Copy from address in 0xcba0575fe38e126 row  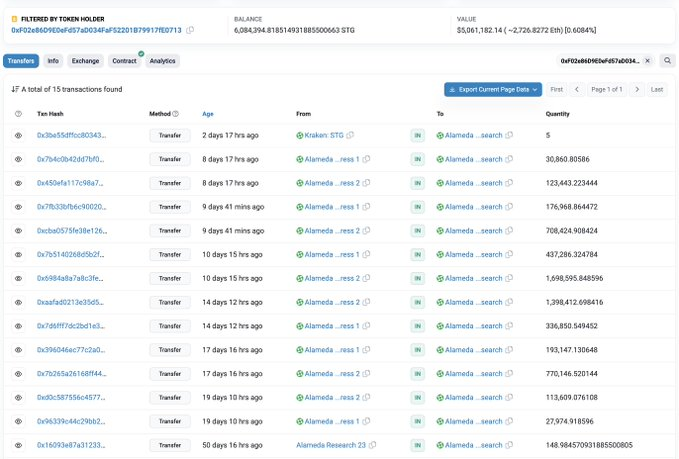pos(366,230)
